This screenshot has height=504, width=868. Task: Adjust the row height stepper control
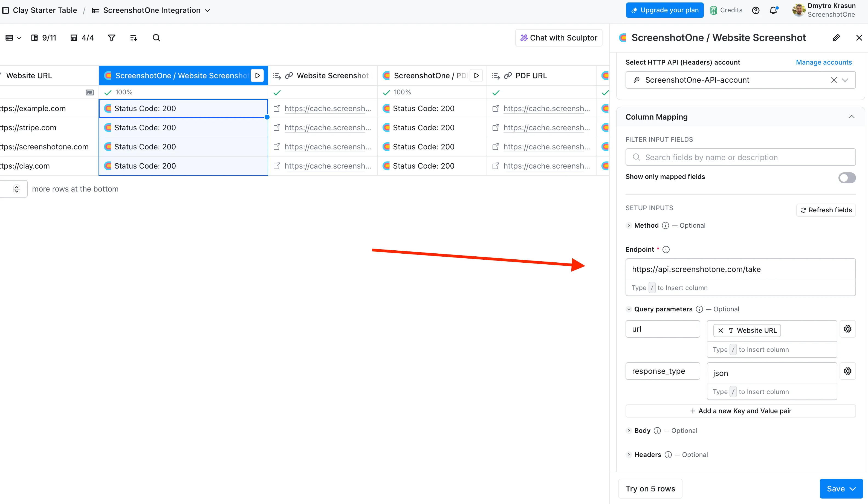coord(16,189)
